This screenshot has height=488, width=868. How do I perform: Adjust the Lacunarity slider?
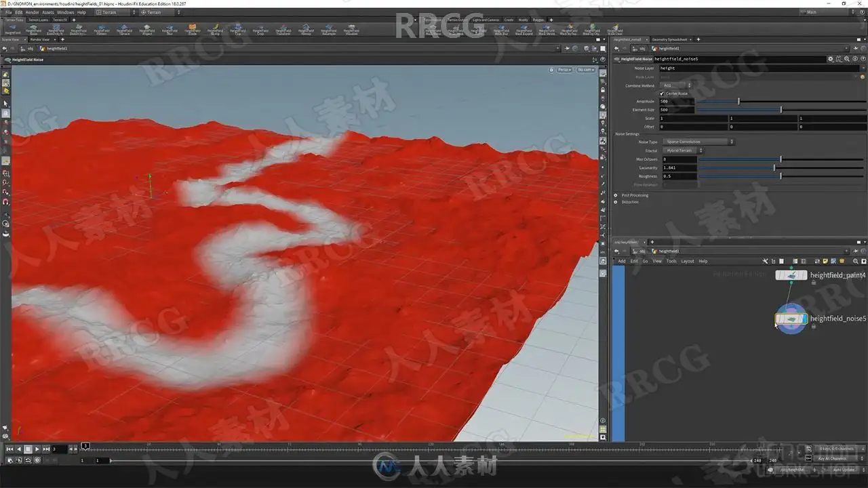click(x=782, y=167)
